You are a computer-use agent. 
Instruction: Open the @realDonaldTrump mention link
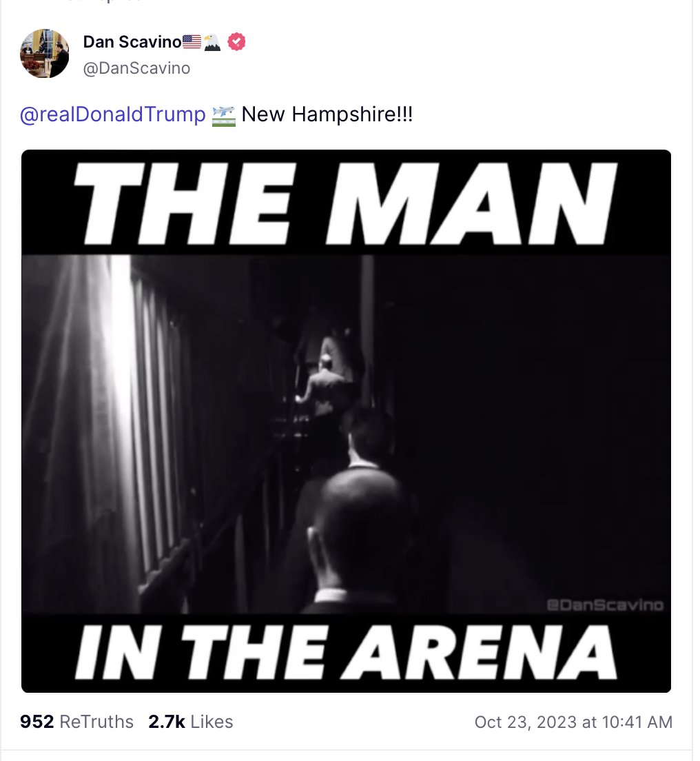pos(113,114)
